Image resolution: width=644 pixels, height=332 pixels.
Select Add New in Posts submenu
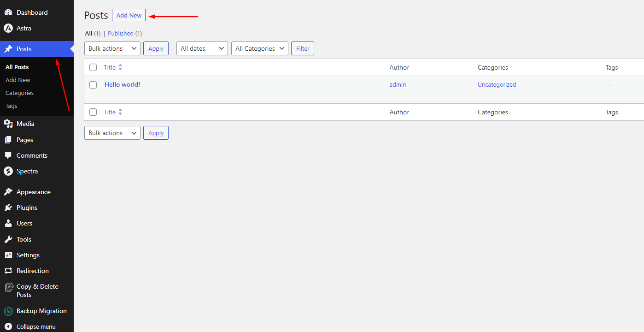point(18,80)
